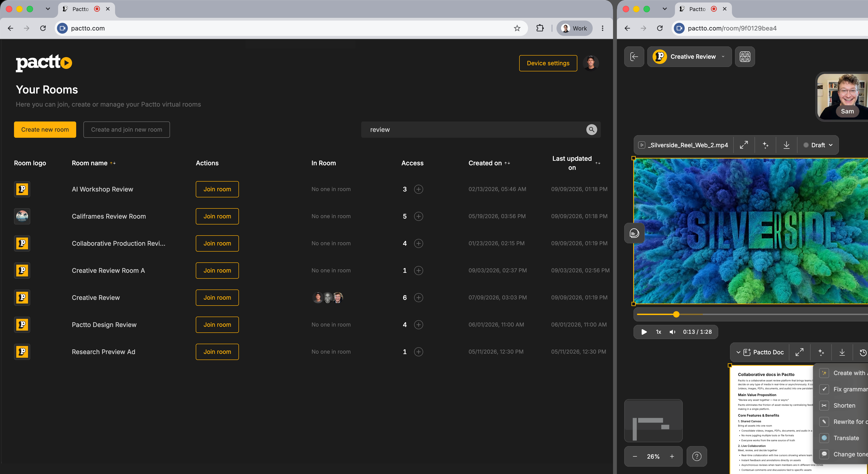
Task: Select Translate from the AI menu
Action: click(x=843, y=438)
